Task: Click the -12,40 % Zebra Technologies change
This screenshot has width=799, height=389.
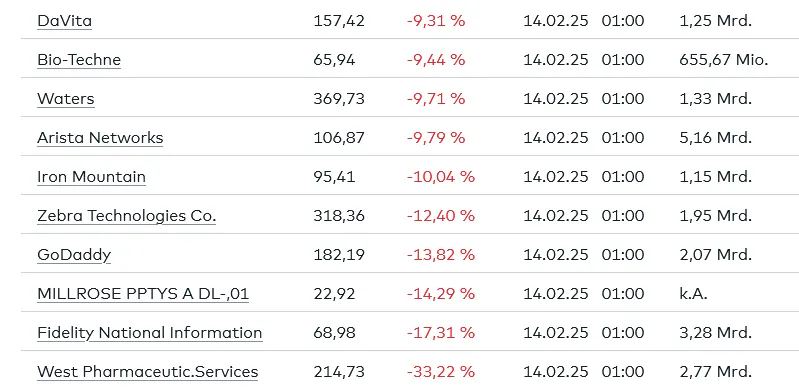Action: click(441, 216)
